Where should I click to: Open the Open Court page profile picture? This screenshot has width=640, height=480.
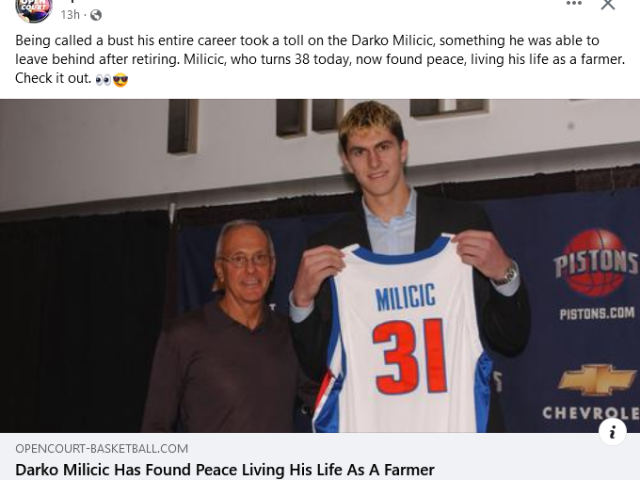tap(34, 9)
